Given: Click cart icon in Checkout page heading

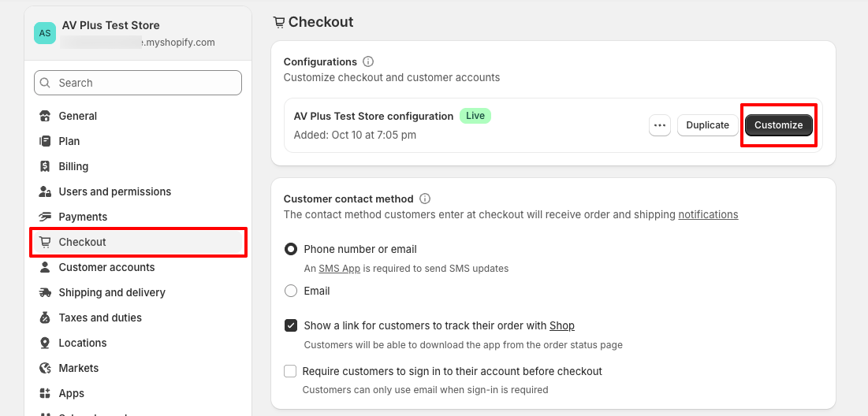Looking at the screenshot, I should pos(279,23).
